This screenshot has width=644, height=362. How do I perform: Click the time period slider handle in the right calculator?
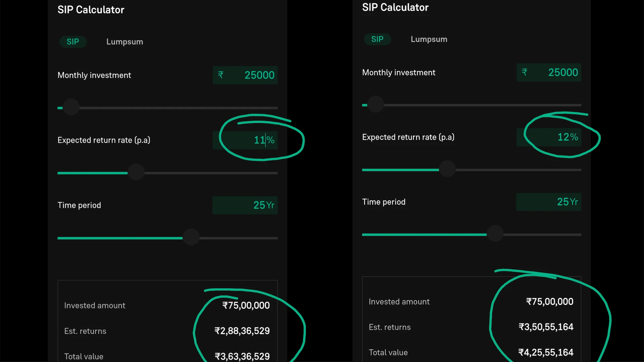point(495,234)
